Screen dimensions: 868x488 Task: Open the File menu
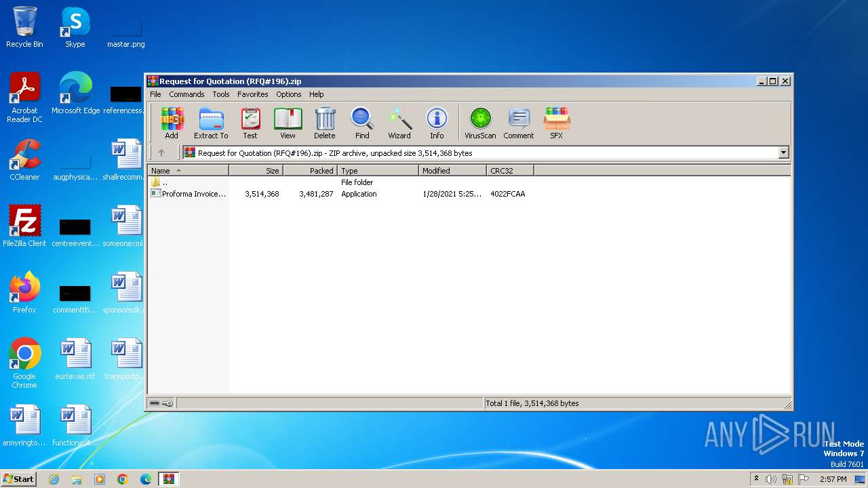(155, 94)
